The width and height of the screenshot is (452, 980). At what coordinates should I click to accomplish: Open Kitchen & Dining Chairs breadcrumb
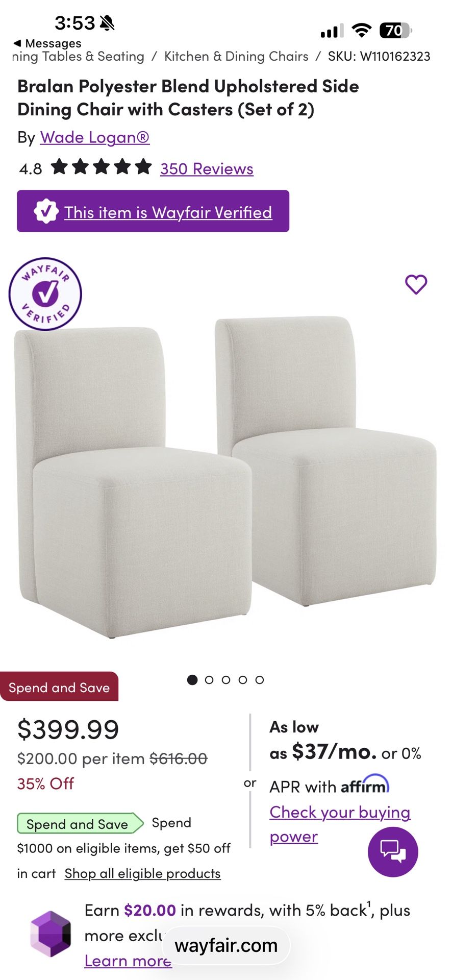tap(236, 56)
